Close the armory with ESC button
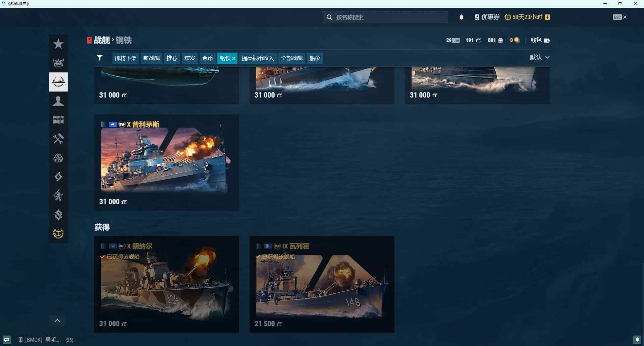Image resolution: width=644 pixels, height=346 pixels. [620, 17]
